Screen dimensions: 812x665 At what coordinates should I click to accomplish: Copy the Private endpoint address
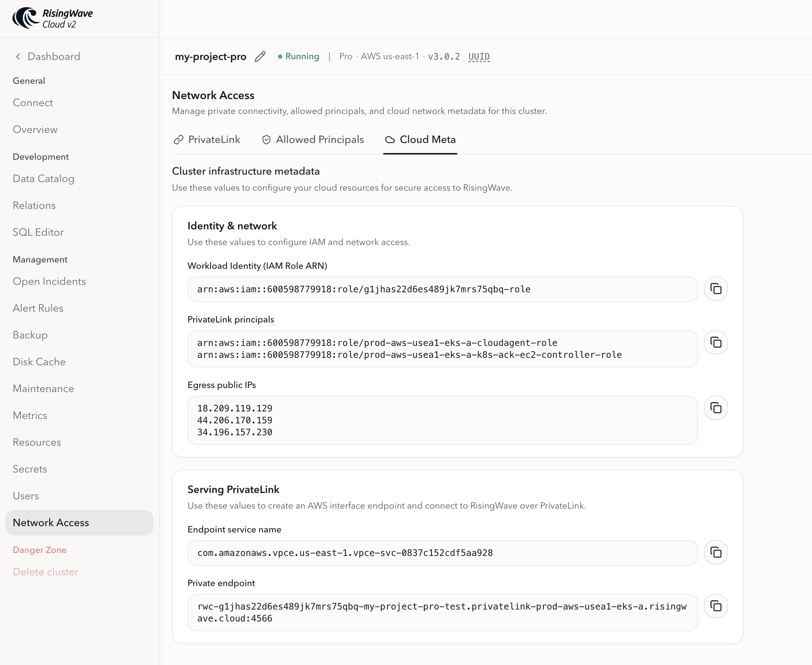click(716, 606)
